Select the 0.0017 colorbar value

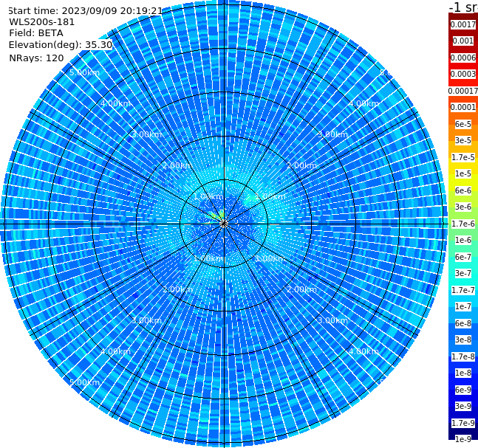463,24
